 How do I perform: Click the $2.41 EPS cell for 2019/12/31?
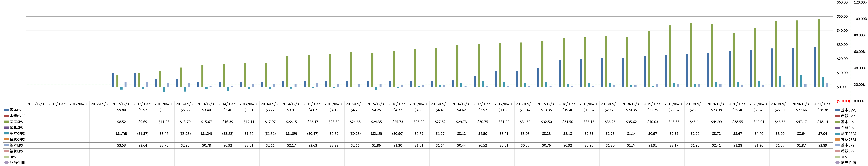[x=716, y=145]
